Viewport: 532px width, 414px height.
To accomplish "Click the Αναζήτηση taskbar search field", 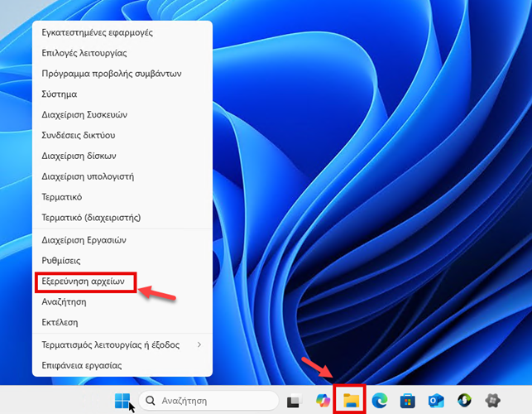I will click(208, 401).
